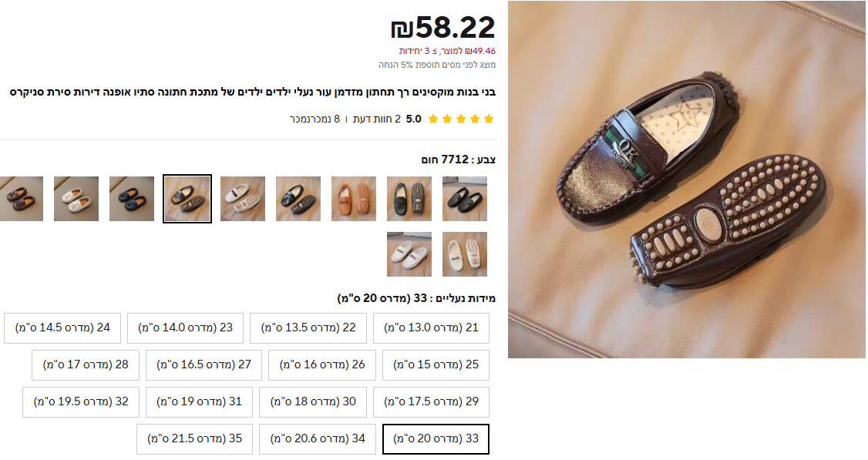Select shoe size 21 (13.0 cm insole)
Image resolution: width=868 pixels, height=460 pixels.
click(431, 327)
